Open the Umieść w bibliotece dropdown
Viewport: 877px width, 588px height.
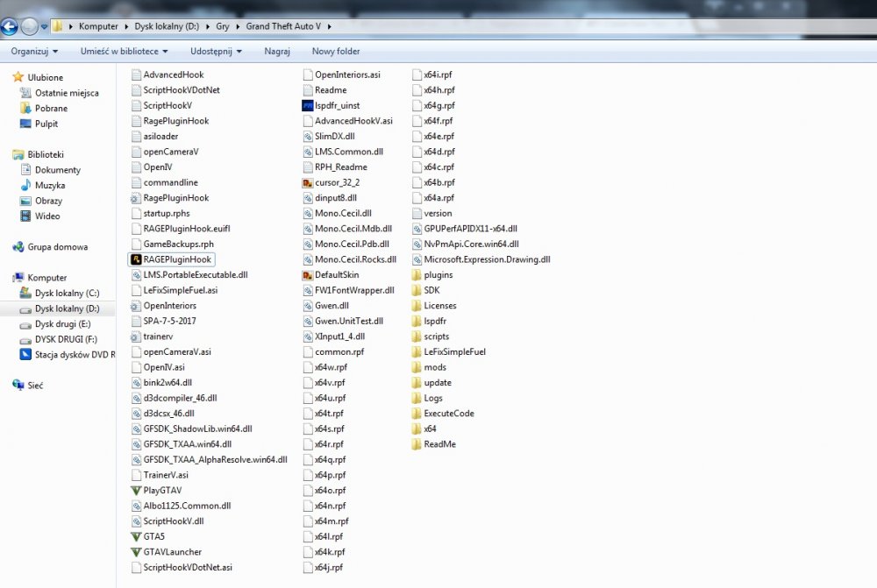(125, 52)
